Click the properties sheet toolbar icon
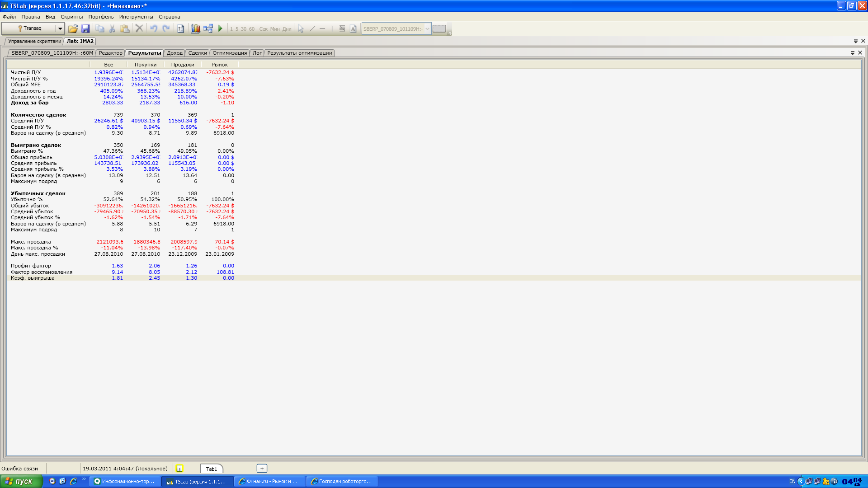This screenshot has height=488, width=868. (180, 28)
